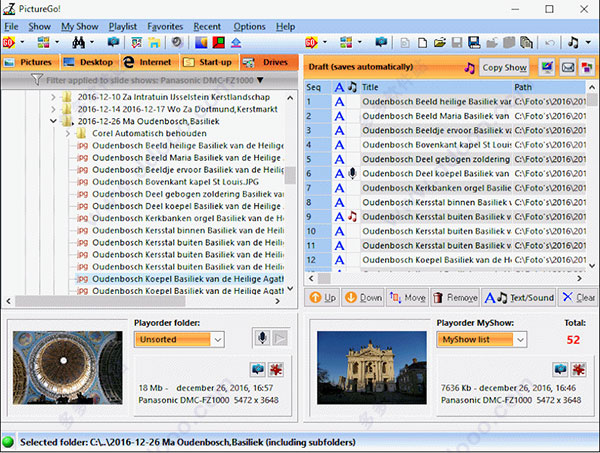Click the filter funnel icon above folder tree
600x453 pixels.
tap(36, 80)
